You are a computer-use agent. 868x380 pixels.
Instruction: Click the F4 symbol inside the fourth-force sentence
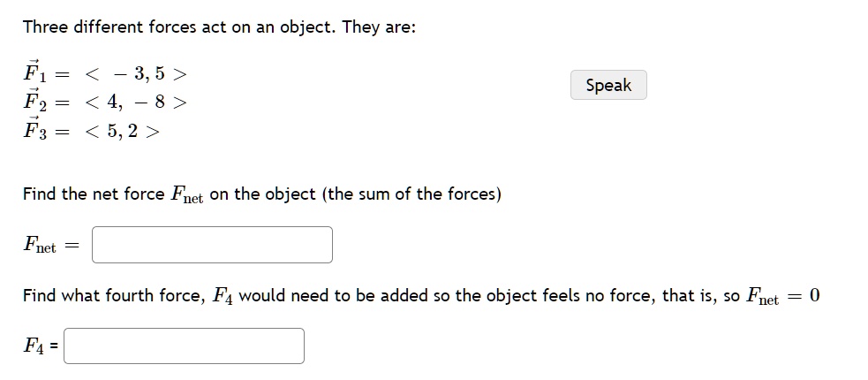pyautogui.click(x=221, y=297)
